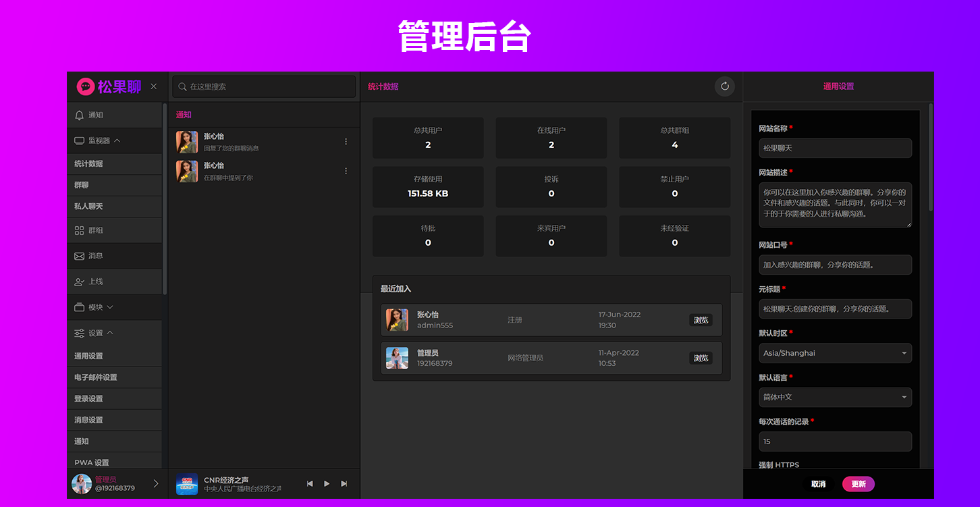
Task: Click the 在线用户 statistic card
Action: point(551,138)
